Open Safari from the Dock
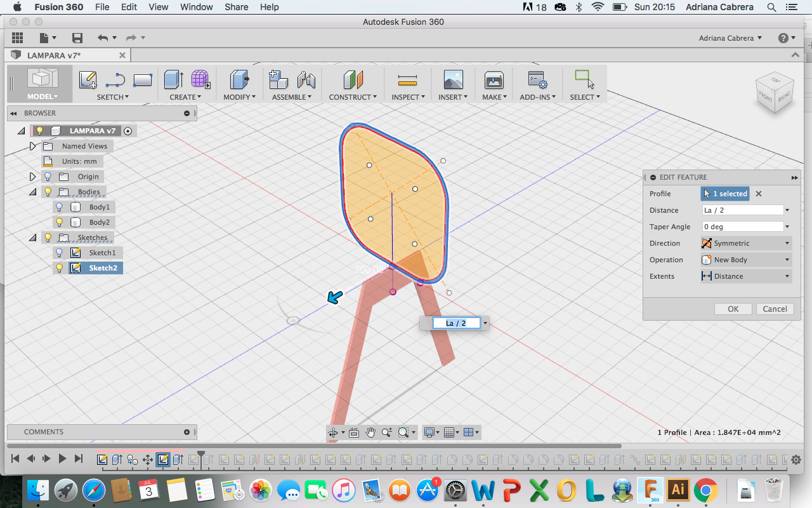 coord(93,490)
